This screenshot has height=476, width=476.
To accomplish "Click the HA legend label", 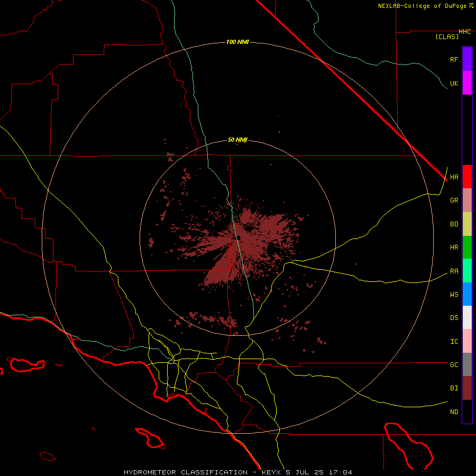I will tap(454, 177).
